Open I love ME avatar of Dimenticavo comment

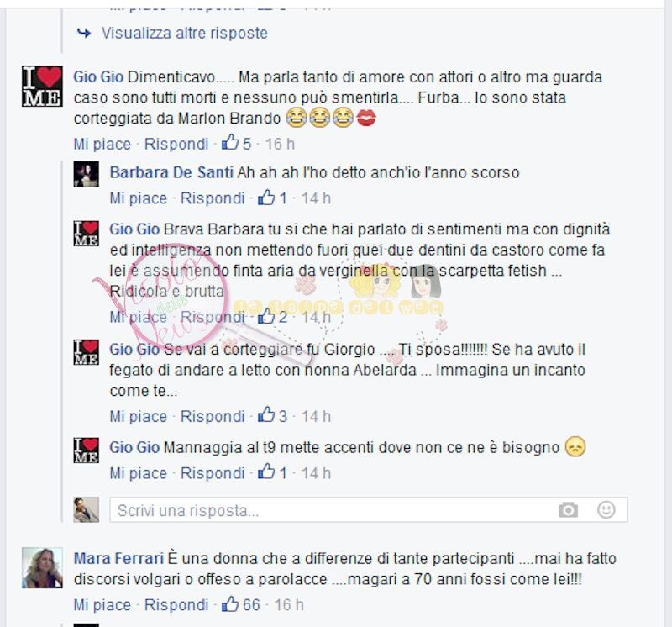tap(42, 86)
